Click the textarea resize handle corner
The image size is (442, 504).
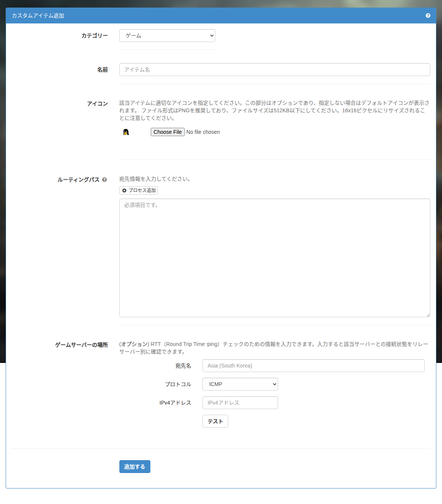428,315
